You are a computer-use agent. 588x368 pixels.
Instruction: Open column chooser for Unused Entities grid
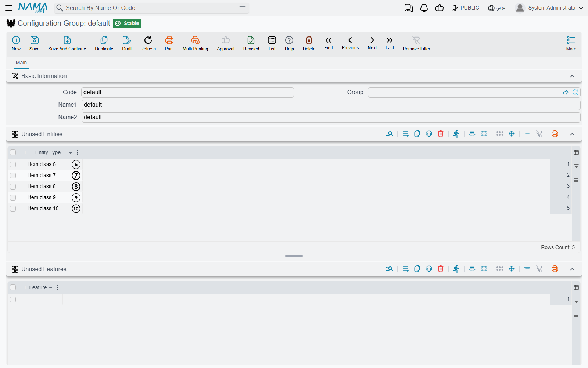[576, 152]
